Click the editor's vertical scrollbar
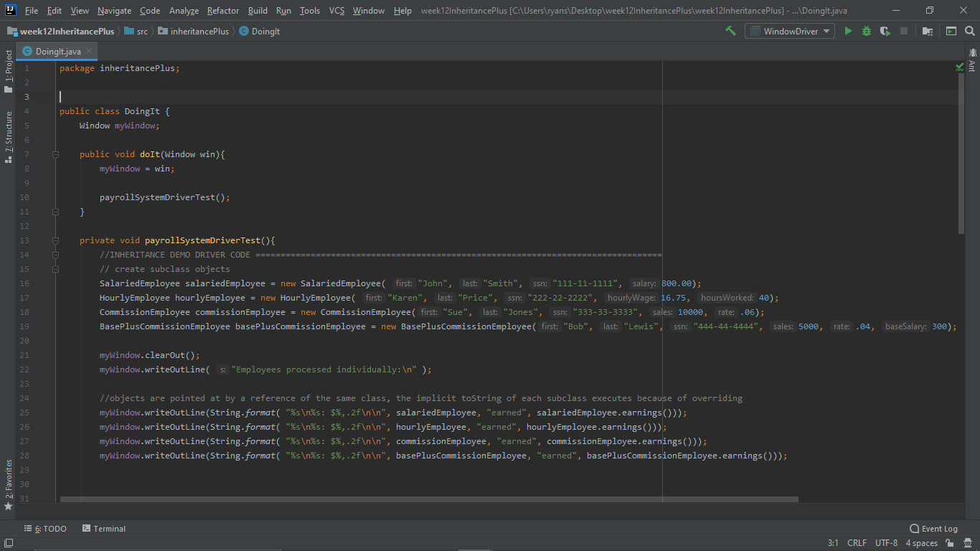 coord(961,143)
